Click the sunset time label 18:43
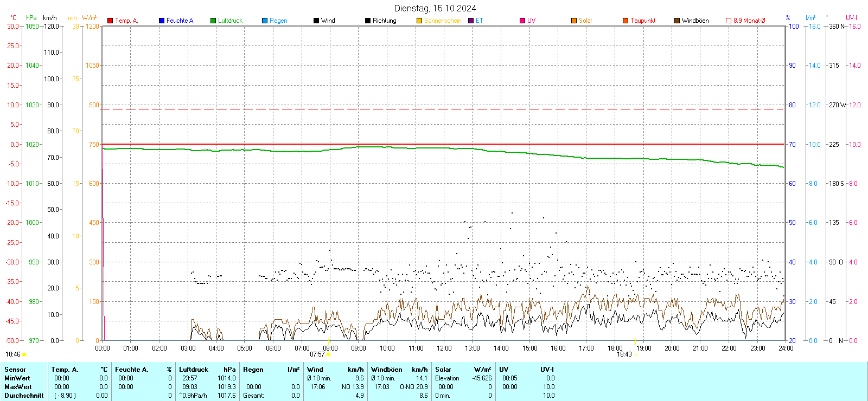 (x=624, y=354)
